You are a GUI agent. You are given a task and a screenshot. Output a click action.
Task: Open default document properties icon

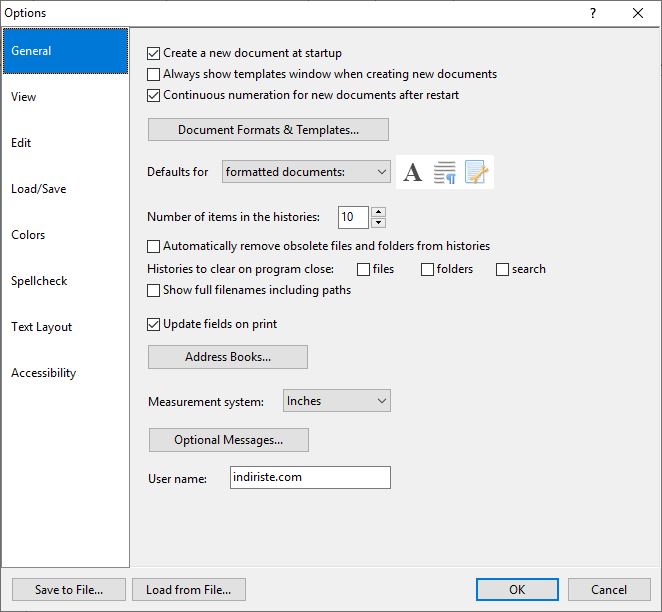pos(477,172)
